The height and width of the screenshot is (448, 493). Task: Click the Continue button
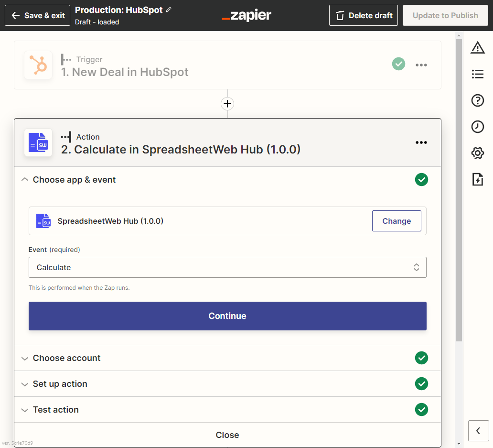[x=227, y=316]
